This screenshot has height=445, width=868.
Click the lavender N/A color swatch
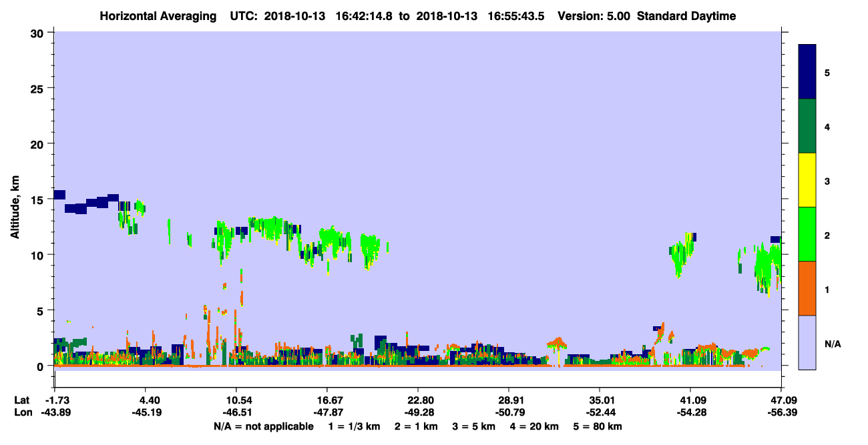[807, 342]
